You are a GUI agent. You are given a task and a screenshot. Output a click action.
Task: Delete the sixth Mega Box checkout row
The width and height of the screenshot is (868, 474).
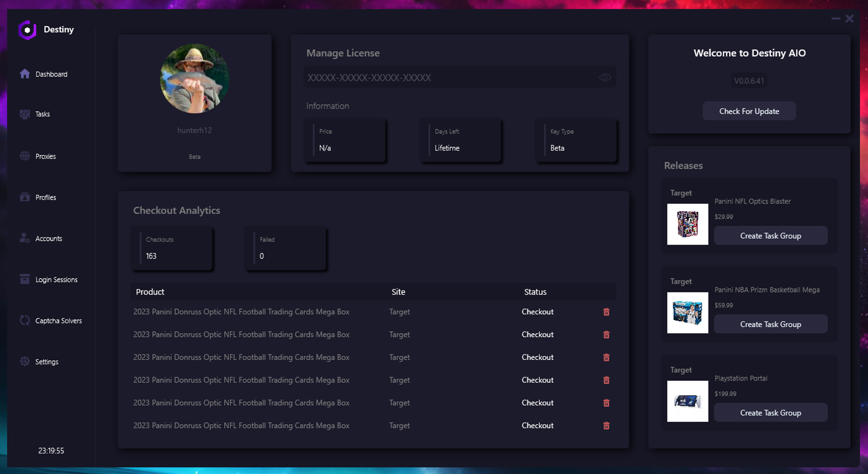tap(606, 425)
